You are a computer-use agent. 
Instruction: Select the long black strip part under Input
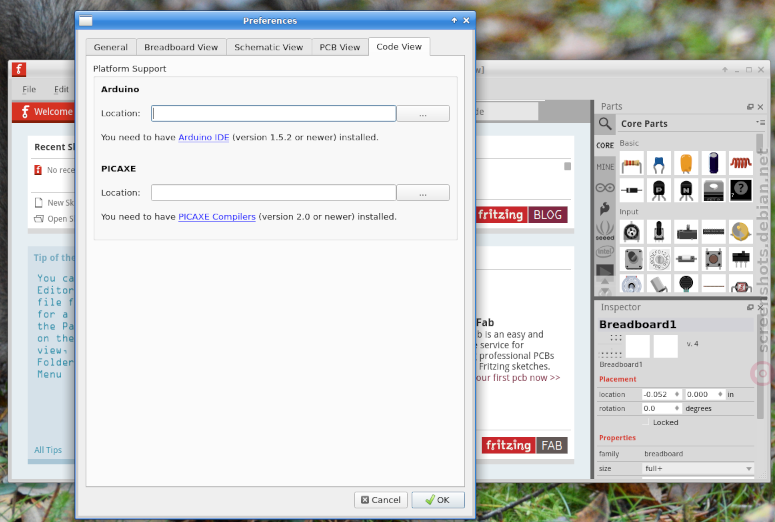[713, 232]
